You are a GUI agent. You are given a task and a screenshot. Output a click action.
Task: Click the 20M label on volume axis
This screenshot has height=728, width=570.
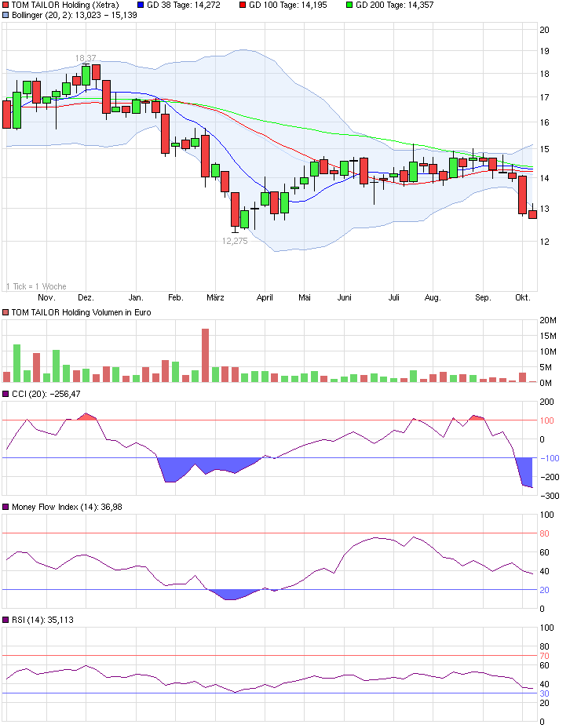point(547,321)
